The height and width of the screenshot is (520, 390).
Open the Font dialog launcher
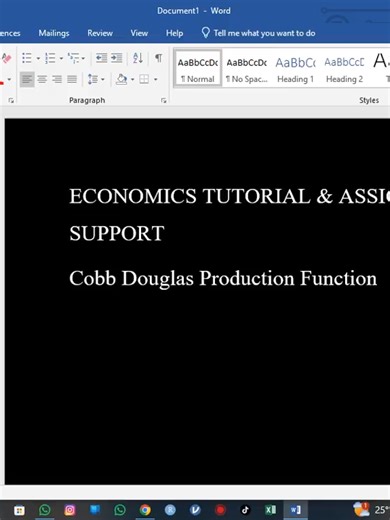click(11, 100)
